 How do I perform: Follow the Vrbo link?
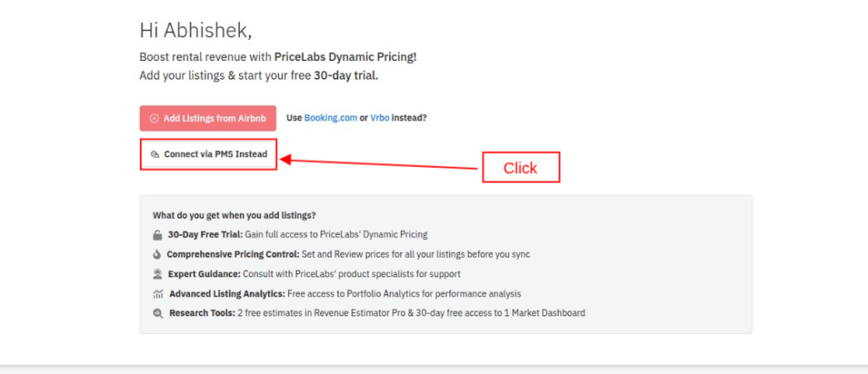pyautogui.click(x=379, y=119)
